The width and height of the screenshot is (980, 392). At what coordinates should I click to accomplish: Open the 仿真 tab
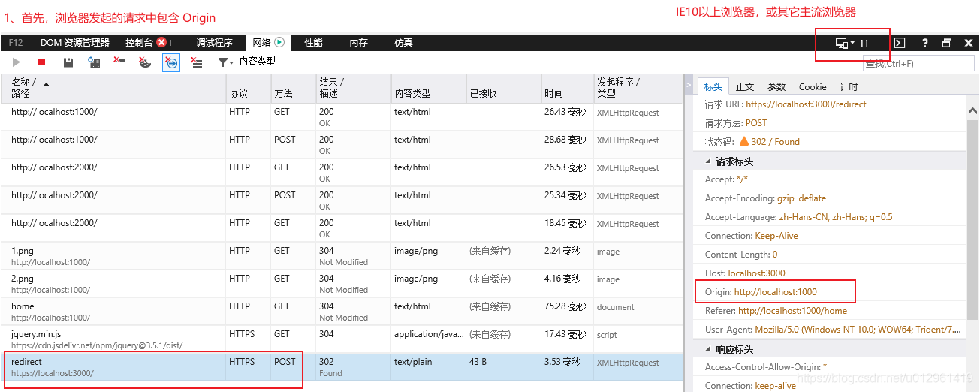tap(403, 43)
